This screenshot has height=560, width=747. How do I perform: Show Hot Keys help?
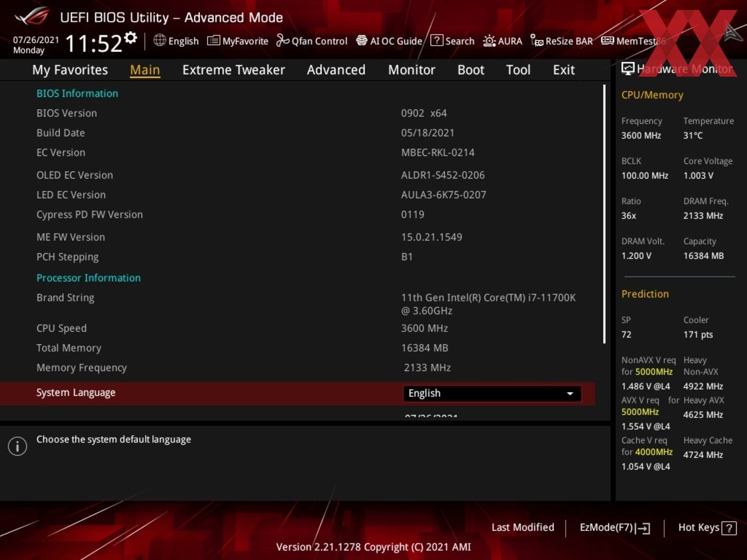[x=707, y=528]
